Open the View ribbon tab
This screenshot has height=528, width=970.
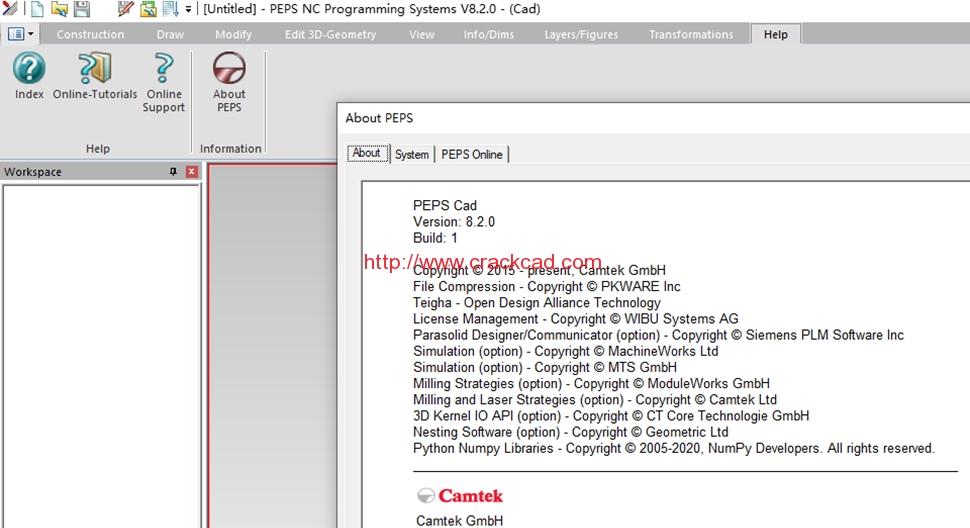(x=421, y=35)
